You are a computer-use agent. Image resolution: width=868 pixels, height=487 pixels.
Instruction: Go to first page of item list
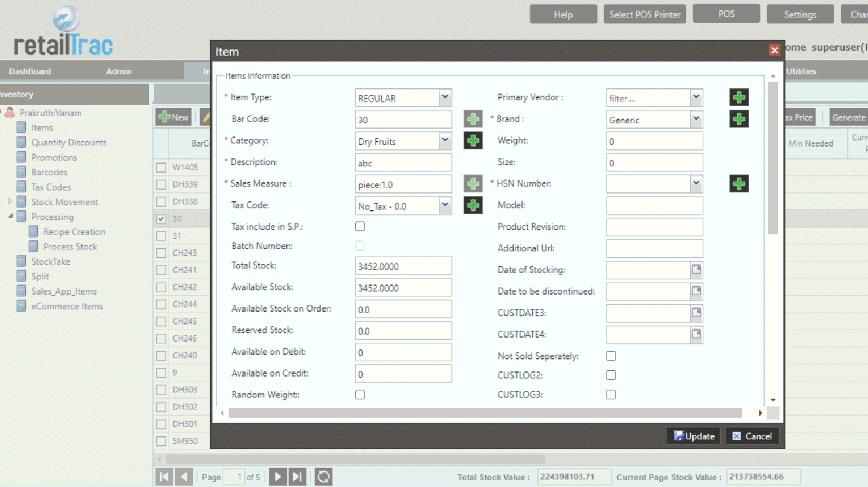coord(164,477)
